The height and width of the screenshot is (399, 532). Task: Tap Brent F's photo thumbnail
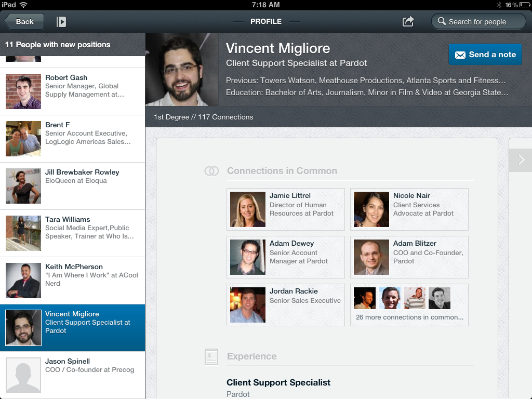[x=23, y=138]
